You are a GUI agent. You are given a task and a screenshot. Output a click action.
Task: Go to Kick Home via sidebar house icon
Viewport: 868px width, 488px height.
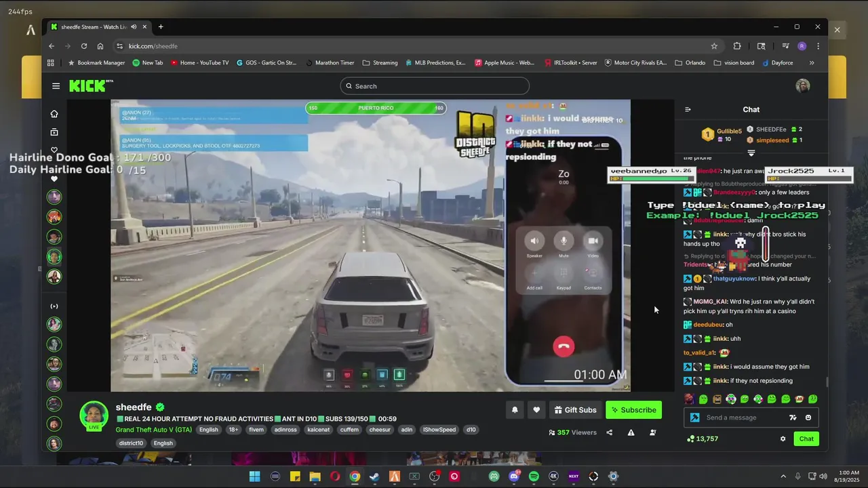(54, 114)
